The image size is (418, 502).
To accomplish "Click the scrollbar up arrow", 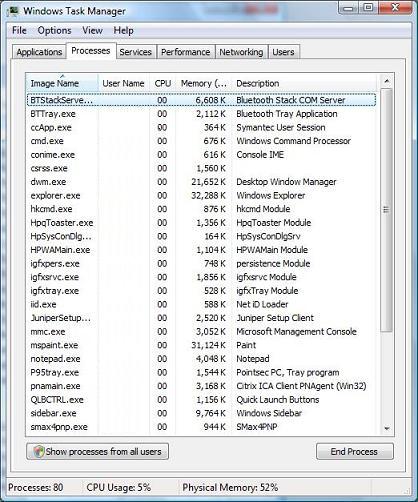I will click(387, 81).
